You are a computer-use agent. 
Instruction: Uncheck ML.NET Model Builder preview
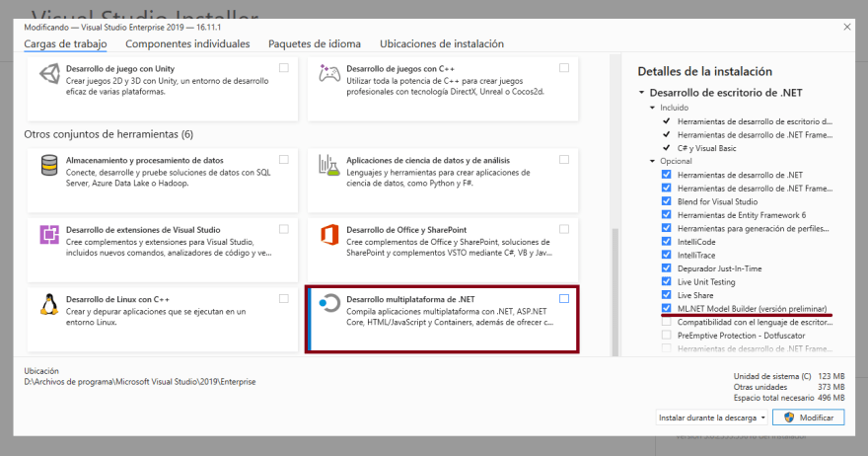[667, 308]
